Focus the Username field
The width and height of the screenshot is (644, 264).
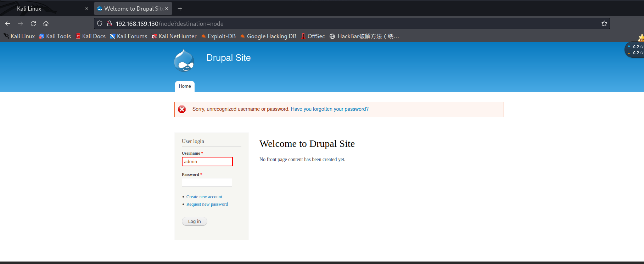coord(207,161)
